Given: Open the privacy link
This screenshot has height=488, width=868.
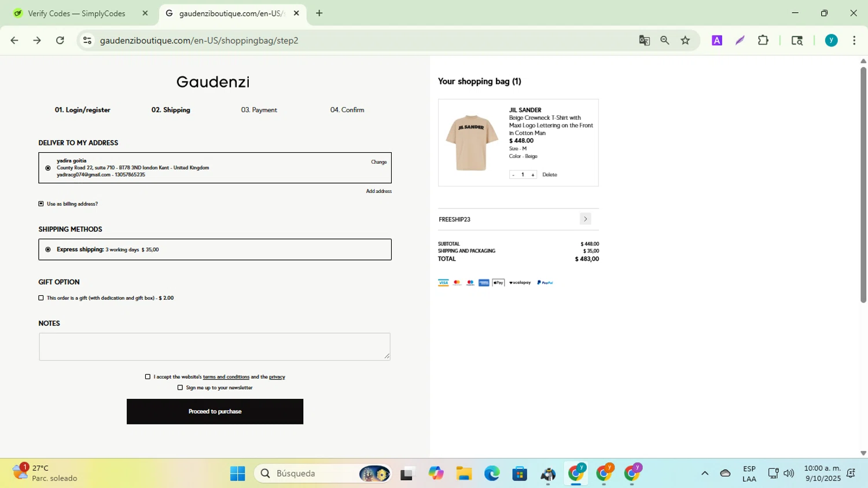Looking at the screenshot, I should point(277,377).
